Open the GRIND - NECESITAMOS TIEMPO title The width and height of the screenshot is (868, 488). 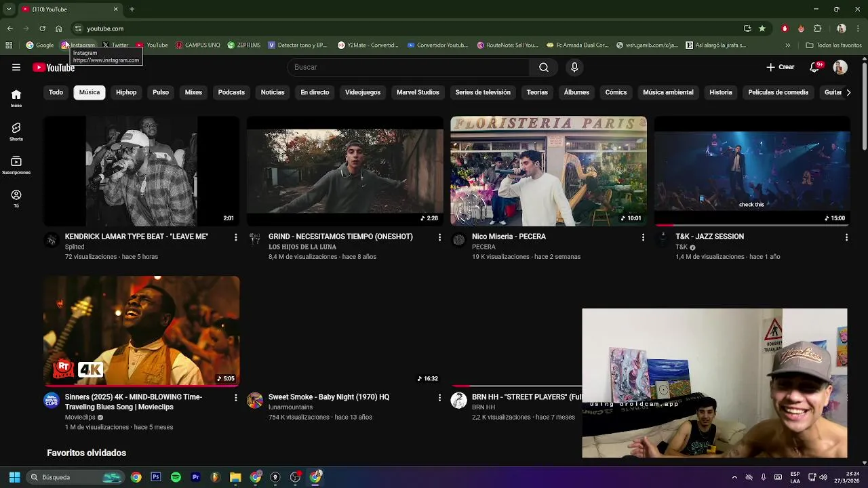pyautogui.click(x=340, y=237)
